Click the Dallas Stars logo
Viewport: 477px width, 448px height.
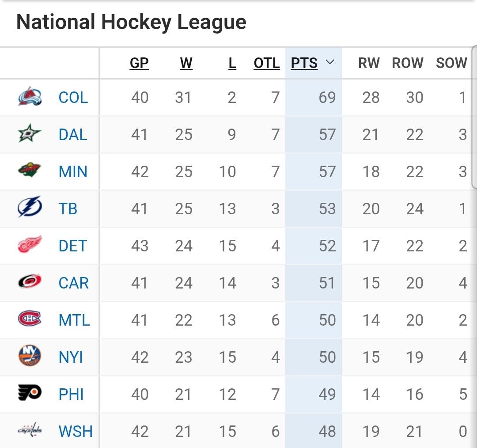(30, 134)
